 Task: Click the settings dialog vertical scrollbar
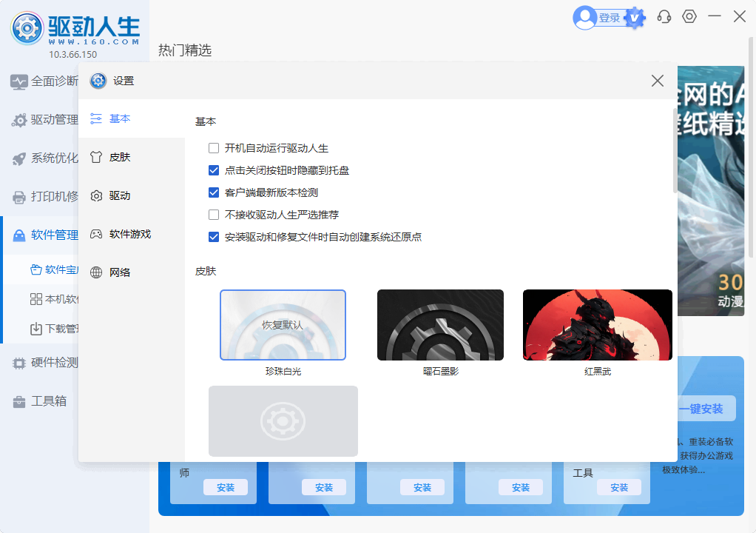675,151
